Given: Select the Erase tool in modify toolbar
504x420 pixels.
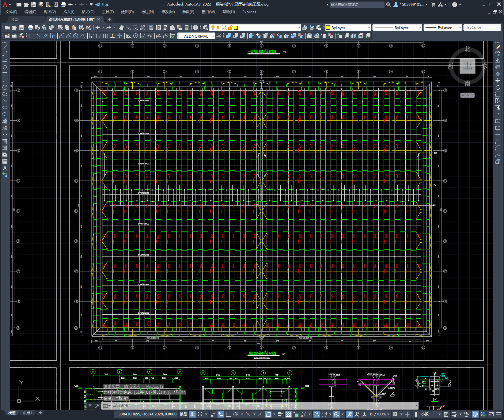Looking at the screenshot, I should [498, 47].
